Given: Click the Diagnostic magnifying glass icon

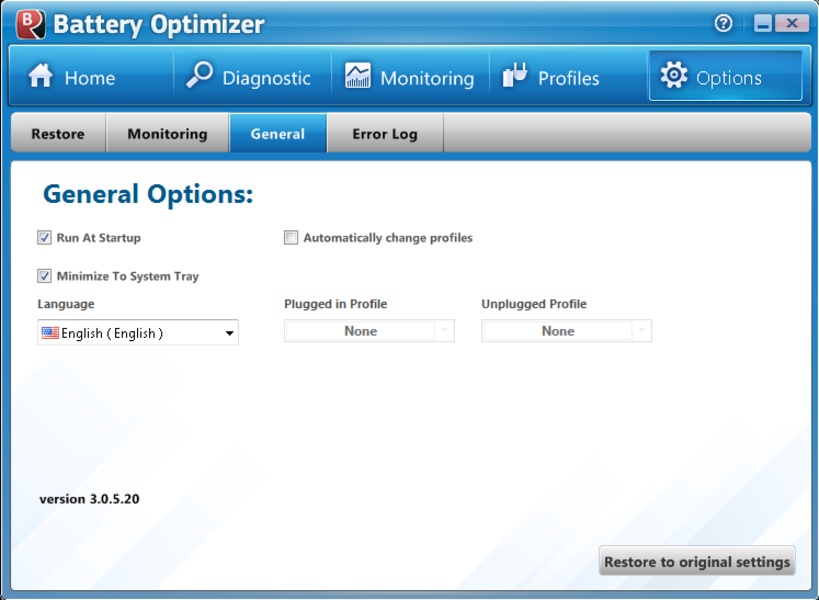Looking at the screenshot, I should point(200,75).
